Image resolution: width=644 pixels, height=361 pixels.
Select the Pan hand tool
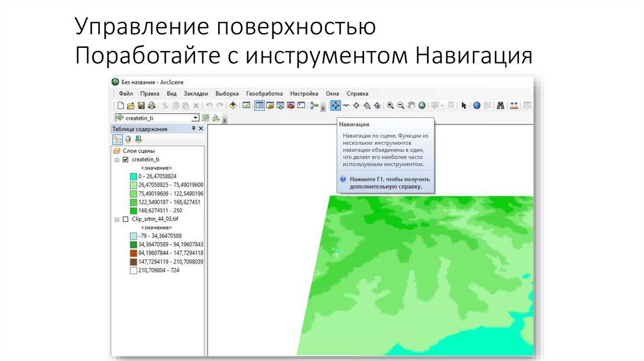click(411, 106)
